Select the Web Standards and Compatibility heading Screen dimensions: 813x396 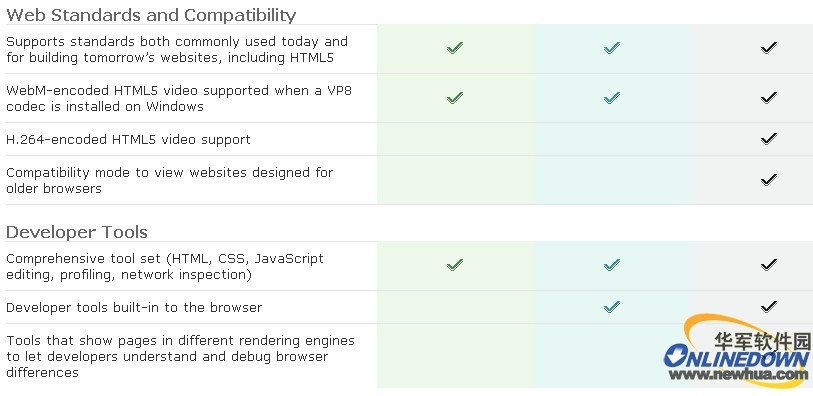click(151, 15)
